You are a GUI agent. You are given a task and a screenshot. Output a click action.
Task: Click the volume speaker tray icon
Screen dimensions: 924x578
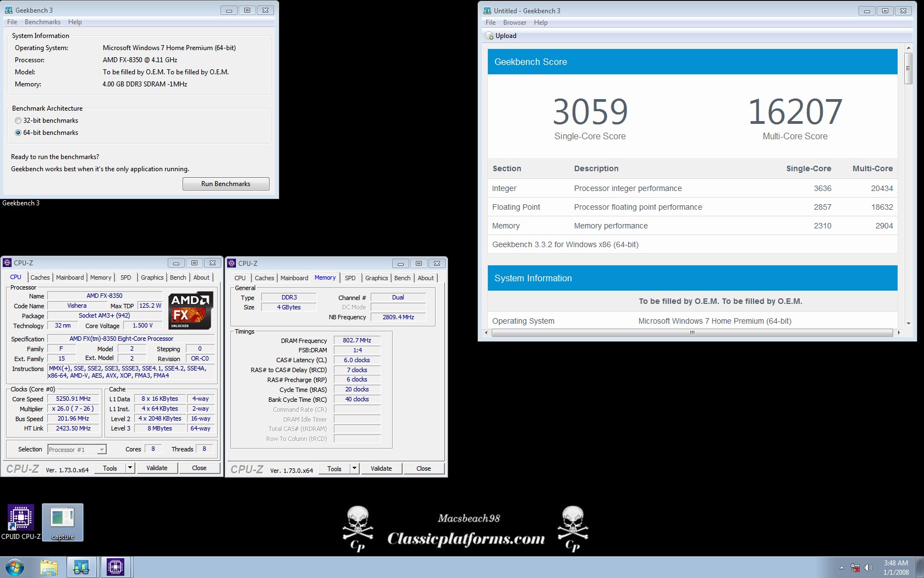click(868, 568)
